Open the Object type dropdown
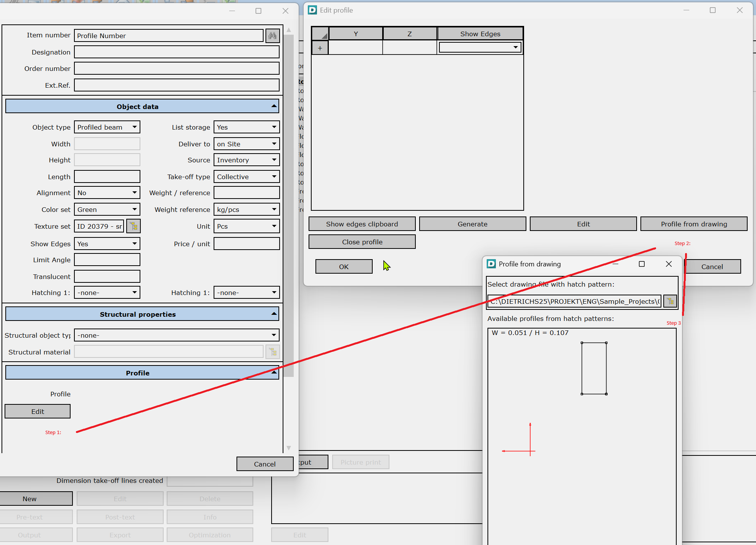 134,127
